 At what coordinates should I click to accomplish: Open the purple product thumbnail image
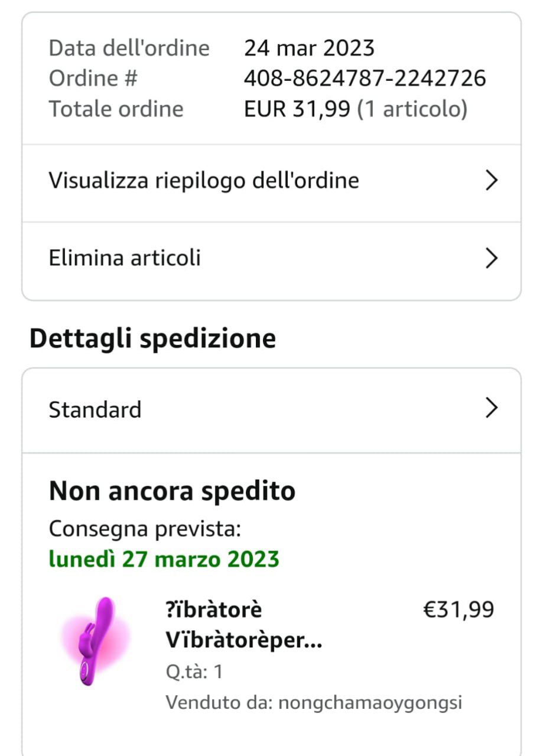click(95, 641)
